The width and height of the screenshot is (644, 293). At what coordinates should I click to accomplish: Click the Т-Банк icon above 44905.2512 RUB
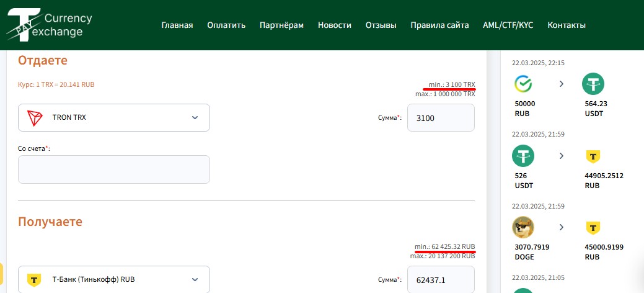coord(593,156)
